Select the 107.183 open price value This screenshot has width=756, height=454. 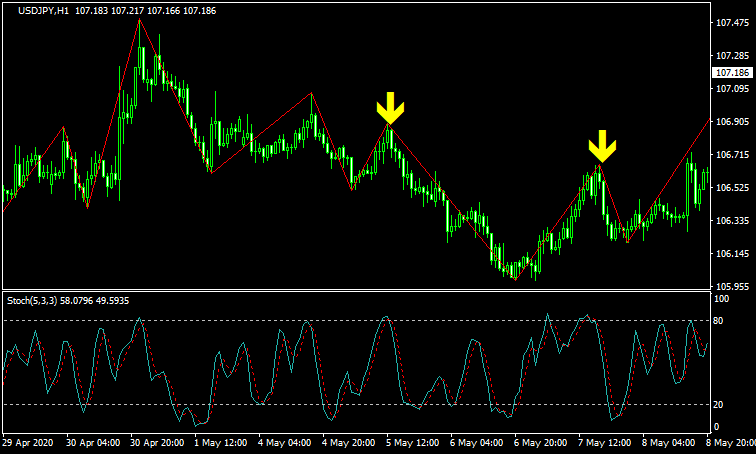point(92,11)
